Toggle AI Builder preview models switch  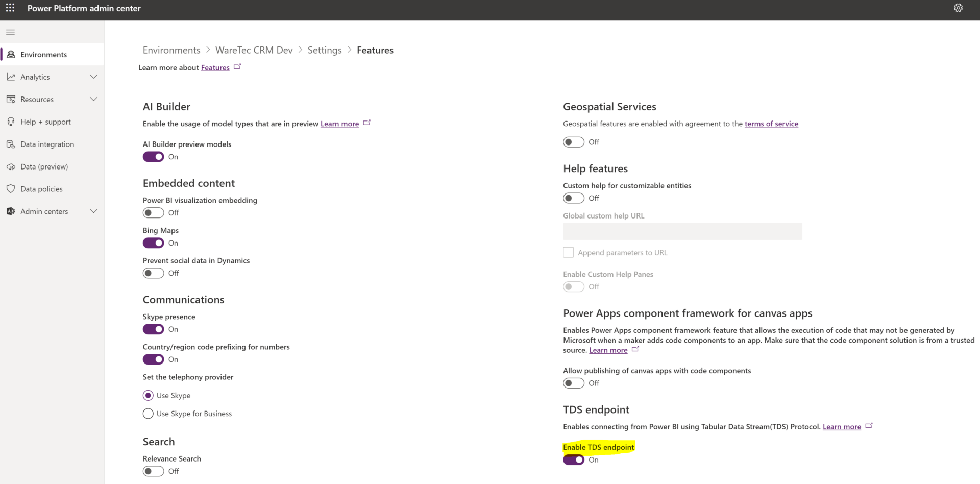153,157
